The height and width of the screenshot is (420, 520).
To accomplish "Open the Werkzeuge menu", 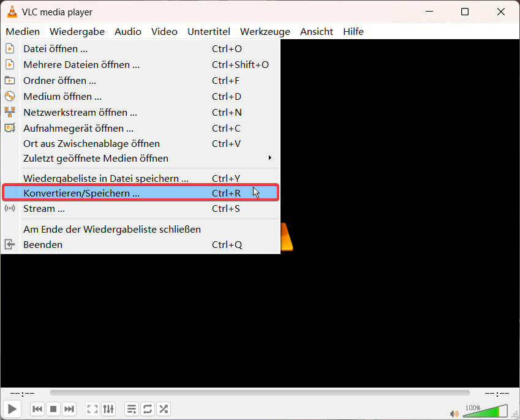I will (x=265, y=31).
